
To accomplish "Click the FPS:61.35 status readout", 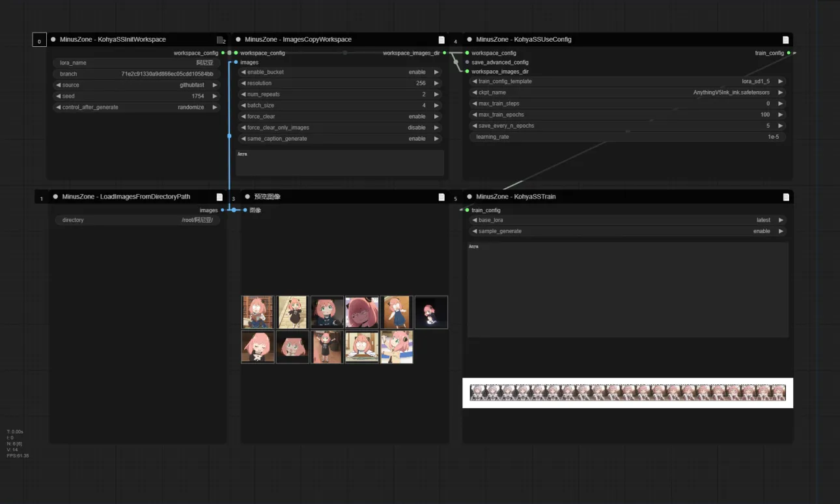I will coord(18,456).
